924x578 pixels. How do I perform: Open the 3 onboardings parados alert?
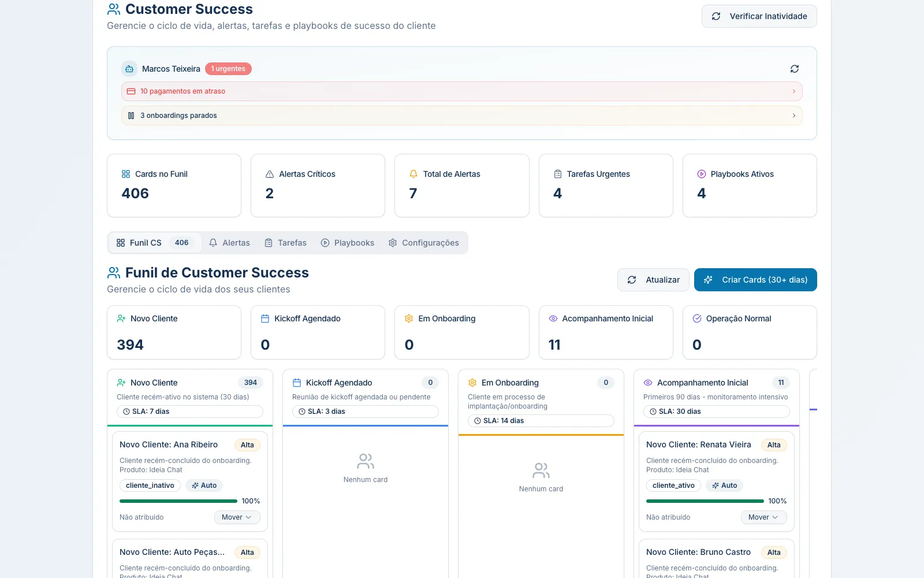click(462, 116)
